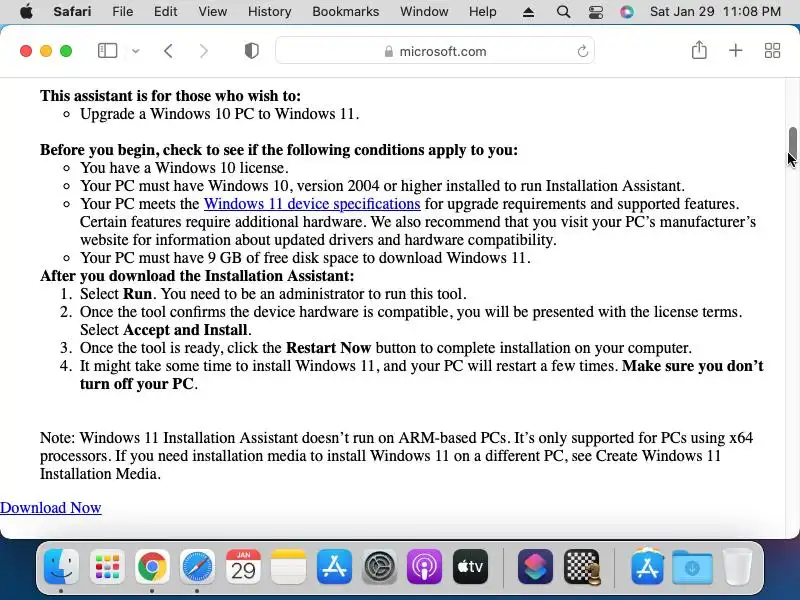The height and width of the screenshot is (600, 800).
Task: Open Finder from the Dock
Action: click(x=61, y=566)
